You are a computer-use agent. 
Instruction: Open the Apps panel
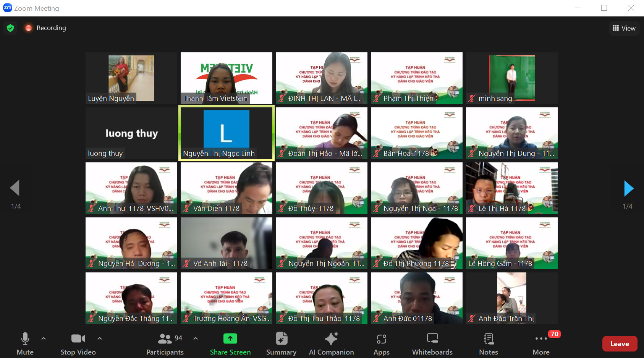pos(381,343)
